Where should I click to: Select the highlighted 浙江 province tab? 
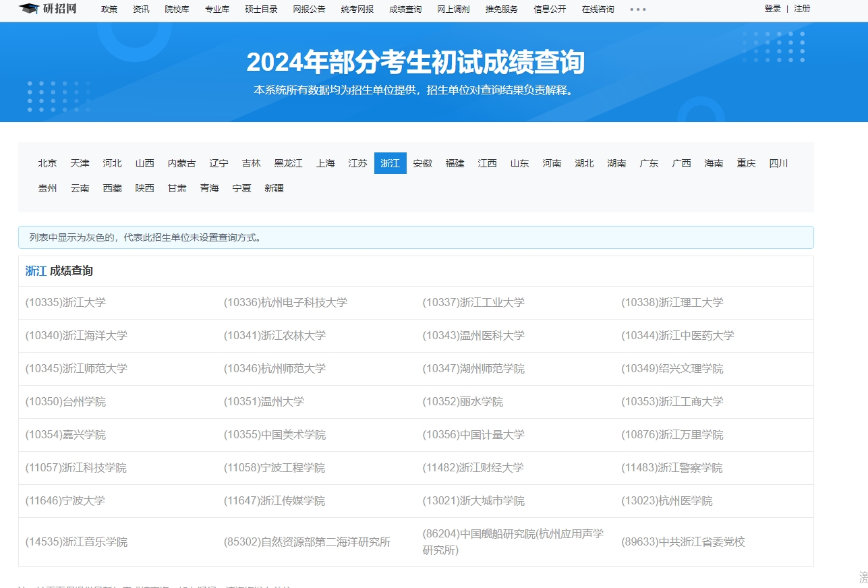(x=390, y=163)
